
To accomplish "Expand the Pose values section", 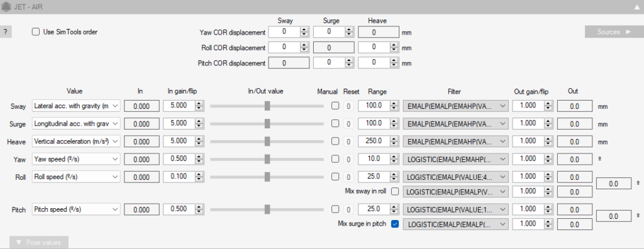I will point(38,242).
